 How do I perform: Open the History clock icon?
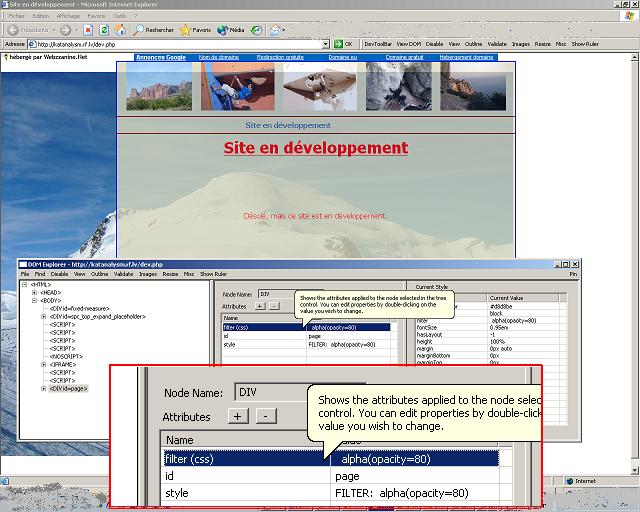[x=256, y=30]
